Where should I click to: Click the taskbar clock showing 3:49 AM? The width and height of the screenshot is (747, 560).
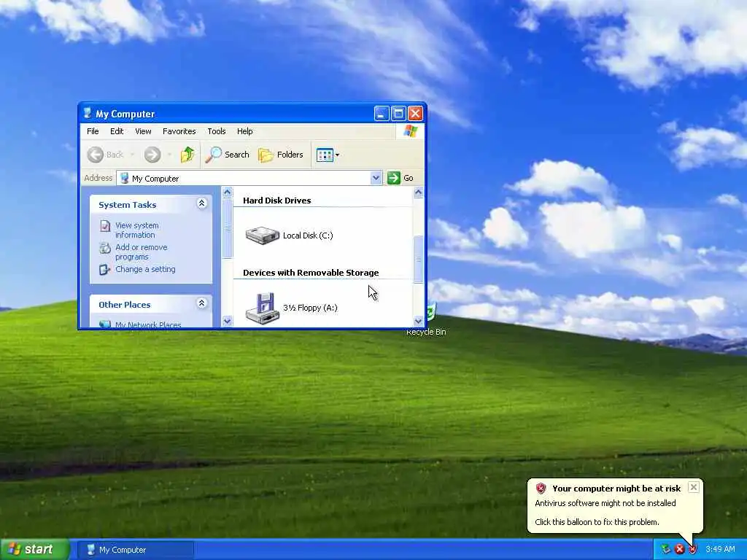pyautogui.click(x=720, y=550)
